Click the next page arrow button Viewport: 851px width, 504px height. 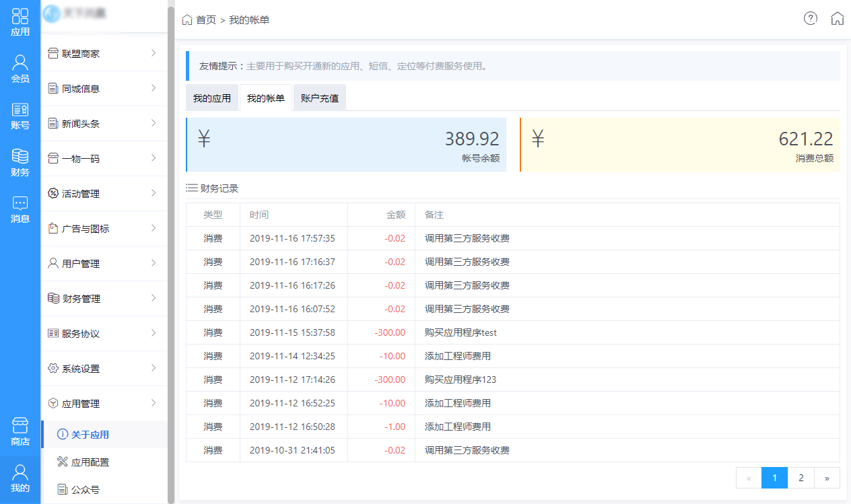coord(827,478)
